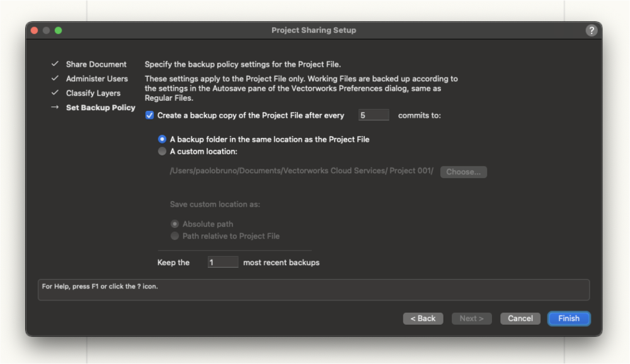Open help with the question mark icon
Image resolution: width=630 pixels, height=364 pixels.
pos(591,30)
